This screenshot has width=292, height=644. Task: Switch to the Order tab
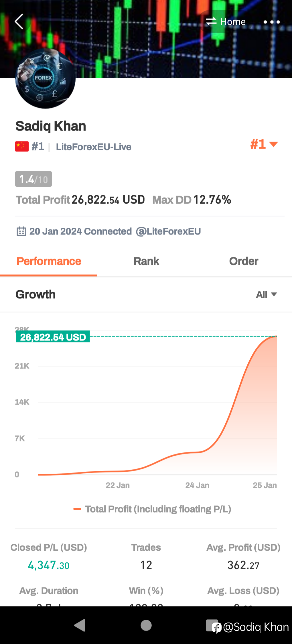click(x=244, y=261)
